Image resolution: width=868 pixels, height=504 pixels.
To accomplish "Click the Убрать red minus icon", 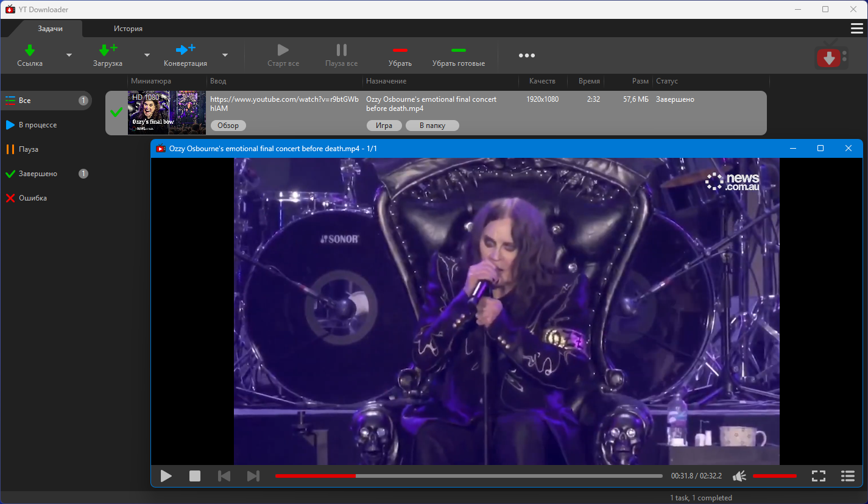I will [400, 50].
